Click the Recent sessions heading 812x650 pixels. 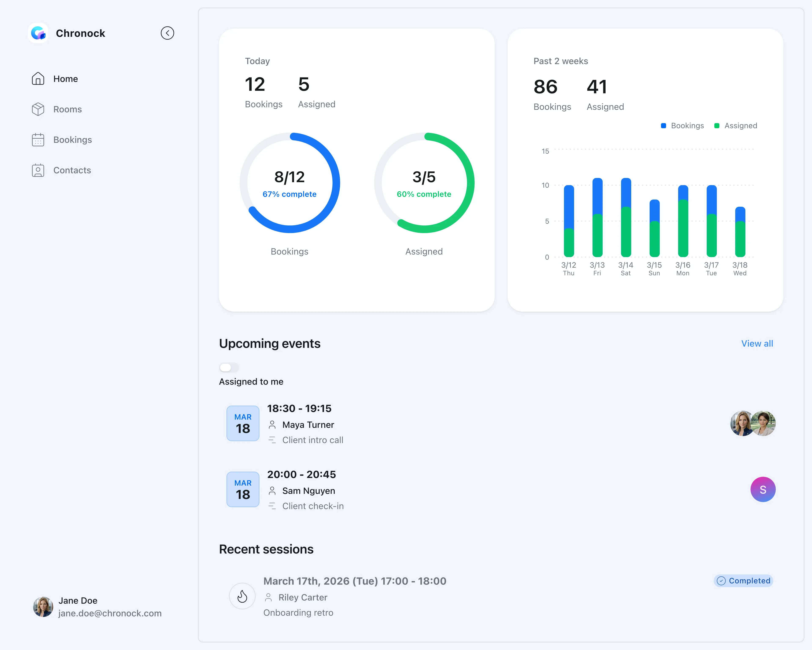pos(266,549)
